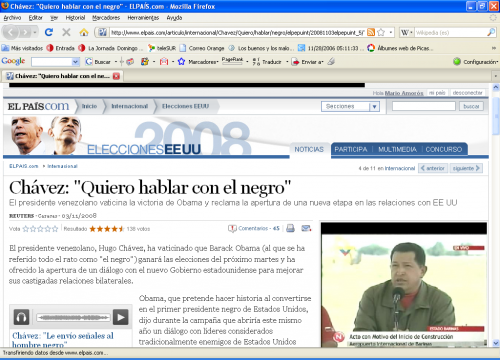Click the Mario Amorós user link

pos(404,93)
